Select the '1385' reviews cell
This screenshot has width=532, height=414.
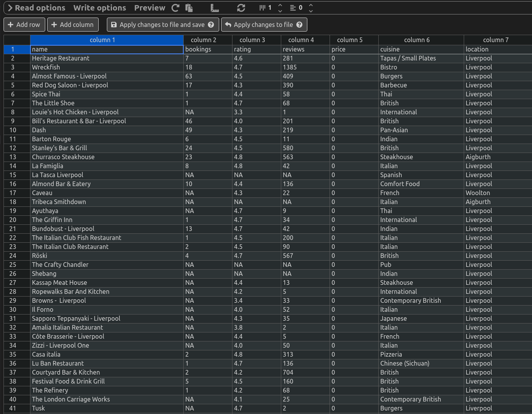pyautogui.click(x=305, y=67)
